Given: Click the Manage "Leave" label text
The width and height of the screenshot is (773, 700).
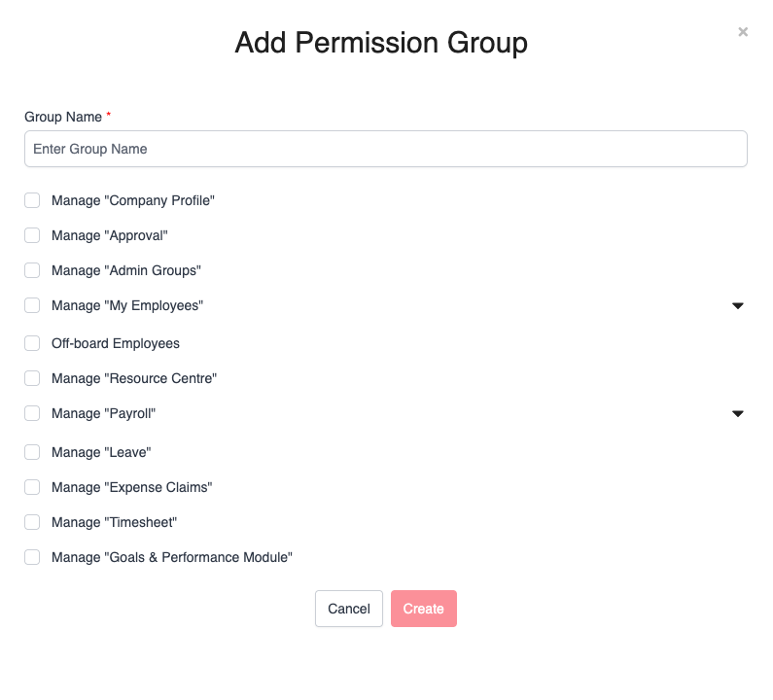Looking at the screenshot, I should click(101, 452).
